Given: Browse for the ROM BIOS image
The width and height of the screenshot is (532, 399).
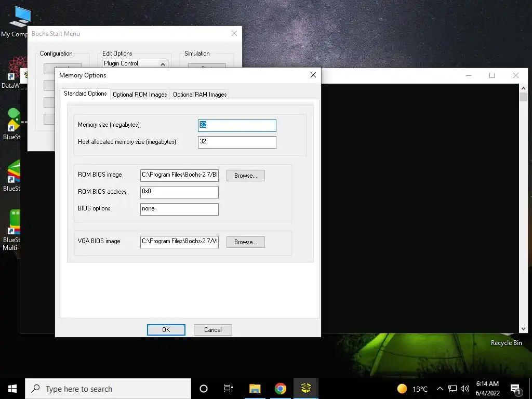Looking at the screenshot, I should pos(246,176).
